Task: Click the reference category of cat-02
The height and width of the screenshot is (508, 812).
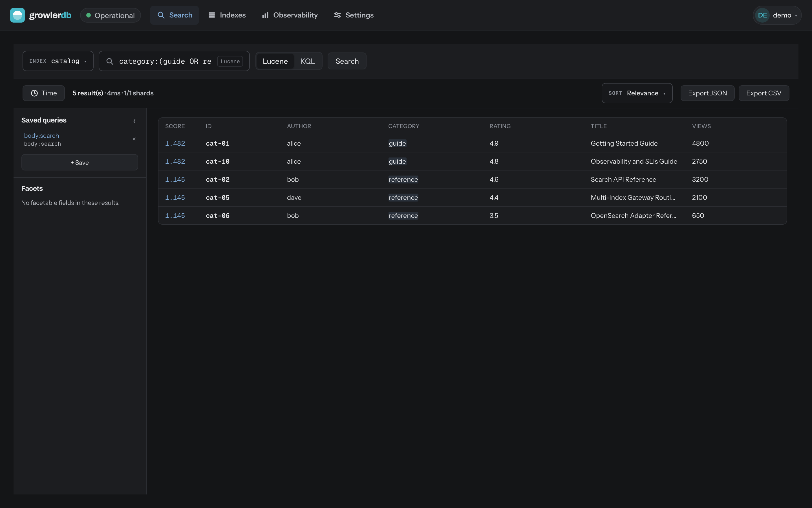Action: coord(403,180)
